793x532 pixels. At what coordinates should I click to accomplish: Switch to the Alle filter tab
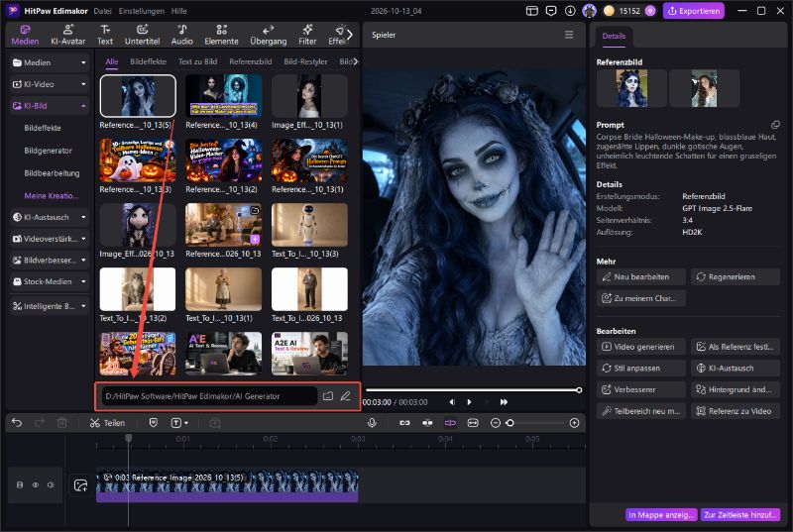(x=112, y=61)
